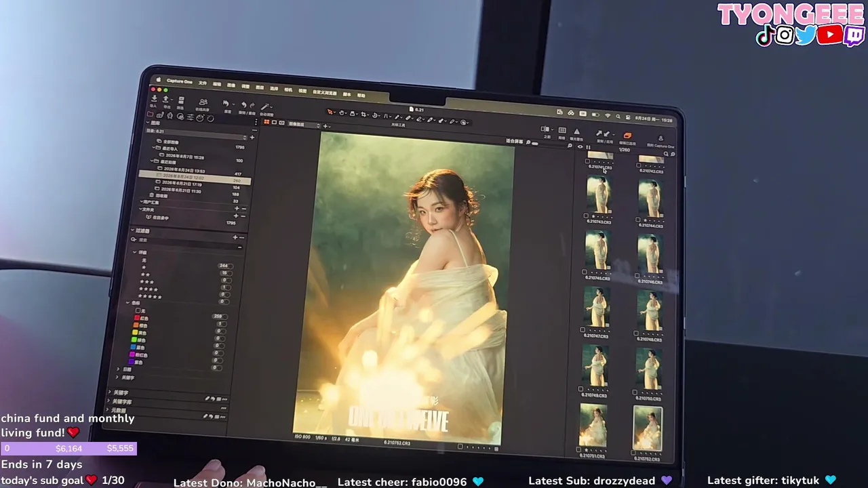
Task: Open the 相机 menu
Action: [288, 89]
